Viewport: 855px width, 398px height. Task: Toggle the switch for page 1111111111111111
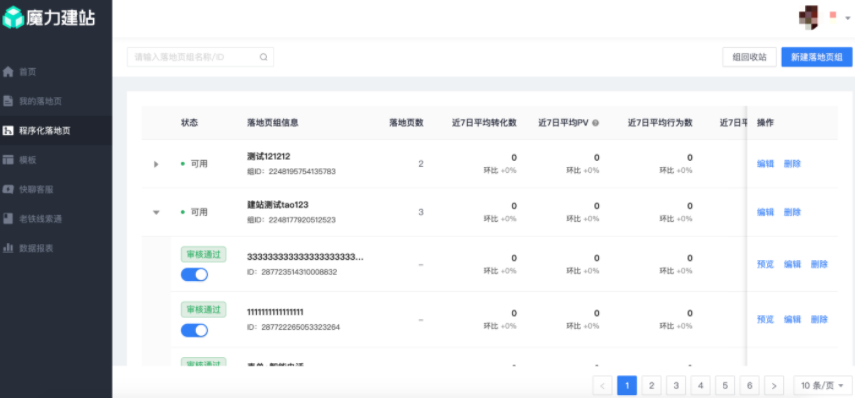tap(194, 330)
